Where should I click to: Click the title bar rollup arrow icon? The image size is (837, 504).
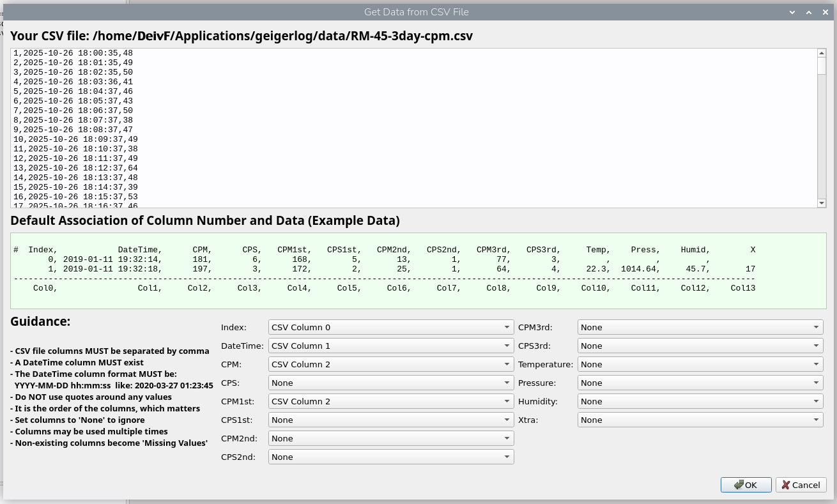[808, 12]
